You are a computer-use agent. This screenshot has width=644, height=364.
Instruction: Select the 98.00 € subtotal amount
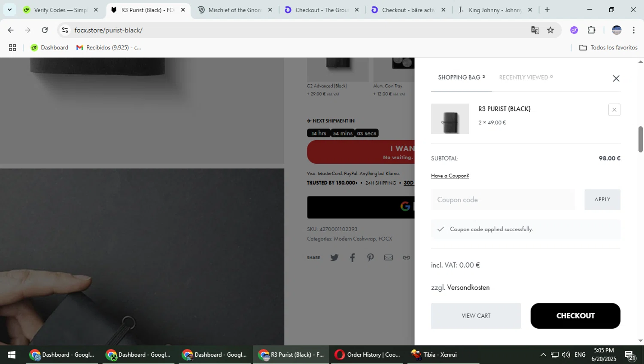click(609, 158)
